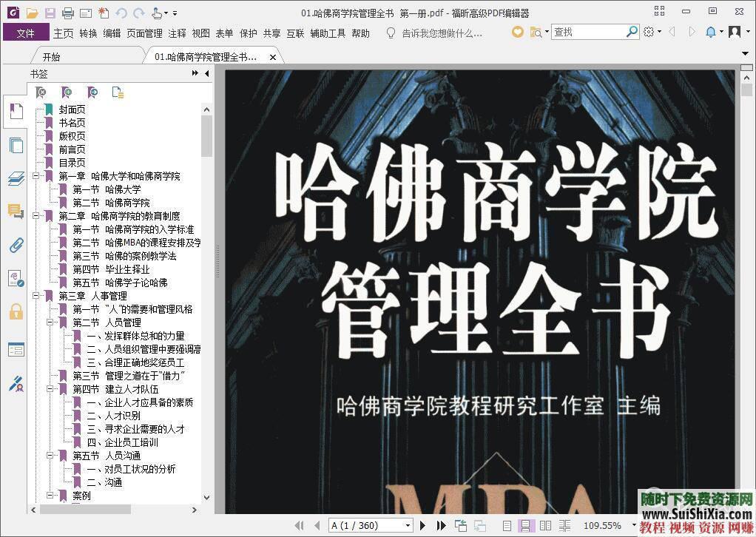756x537 pixels.
Task: Go to the next page button
Action: coord(423,525)
